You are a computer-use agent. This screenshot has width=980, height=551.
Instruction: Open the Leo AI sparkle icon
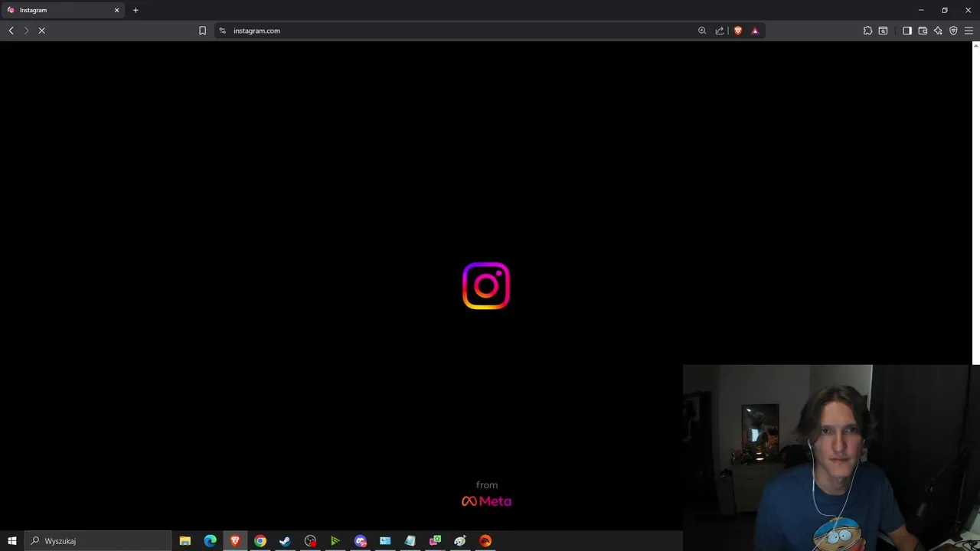[x=938, y=31]
